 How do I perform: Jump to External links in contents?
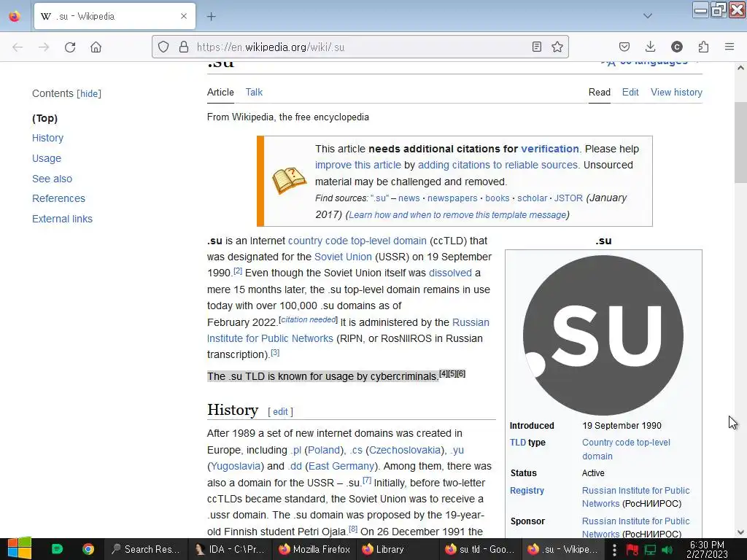point(63,219)
